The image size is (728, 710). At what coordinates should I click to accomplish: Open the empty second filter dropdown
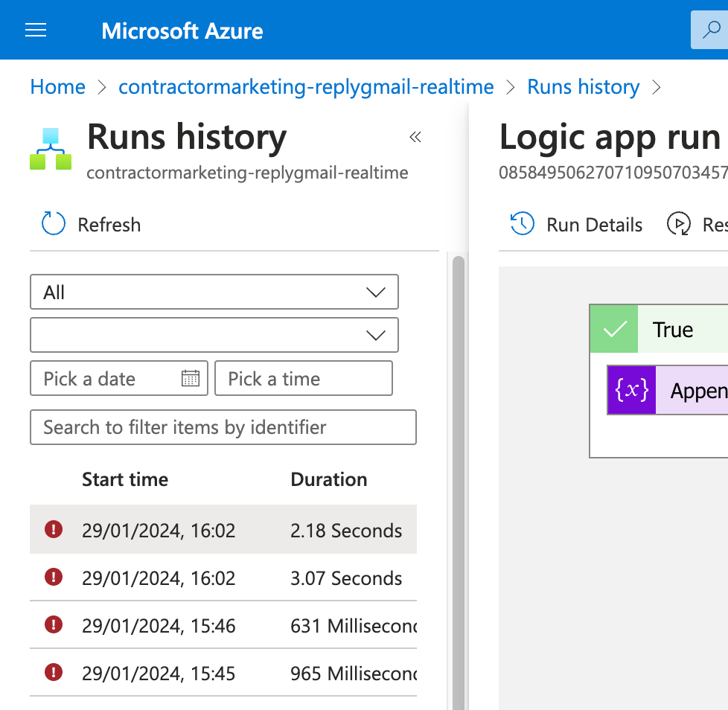(214, 335)
